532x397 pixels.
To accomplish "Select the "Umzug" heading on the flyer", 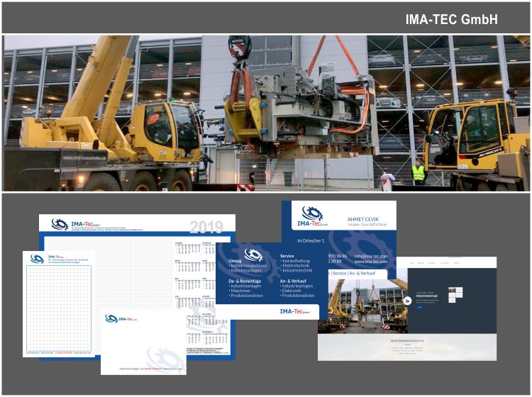I will coord(235,261).
